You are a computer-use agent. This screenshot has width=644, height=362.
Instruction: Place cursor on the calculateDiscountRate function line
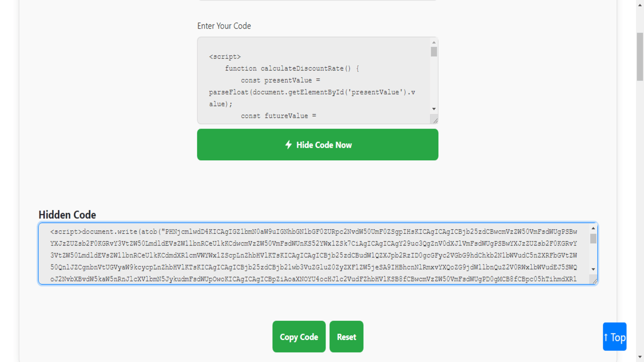(x=291, y=68)
